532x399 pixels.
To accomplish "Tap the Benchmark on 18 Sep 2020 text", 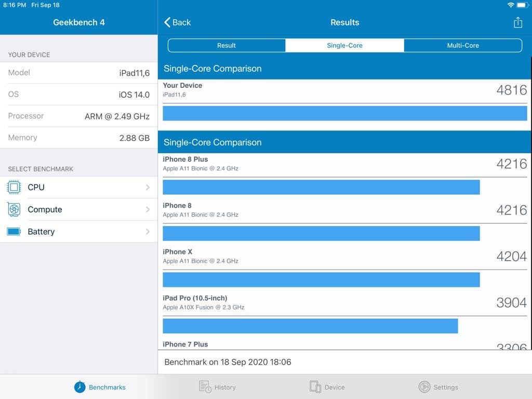I will (x=228, y=362).
